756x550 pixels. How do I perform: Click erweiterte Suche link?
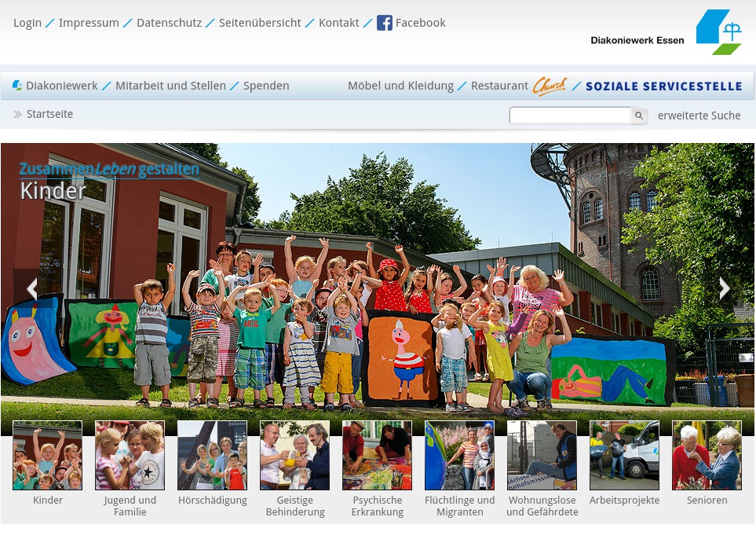coord(699,115)
